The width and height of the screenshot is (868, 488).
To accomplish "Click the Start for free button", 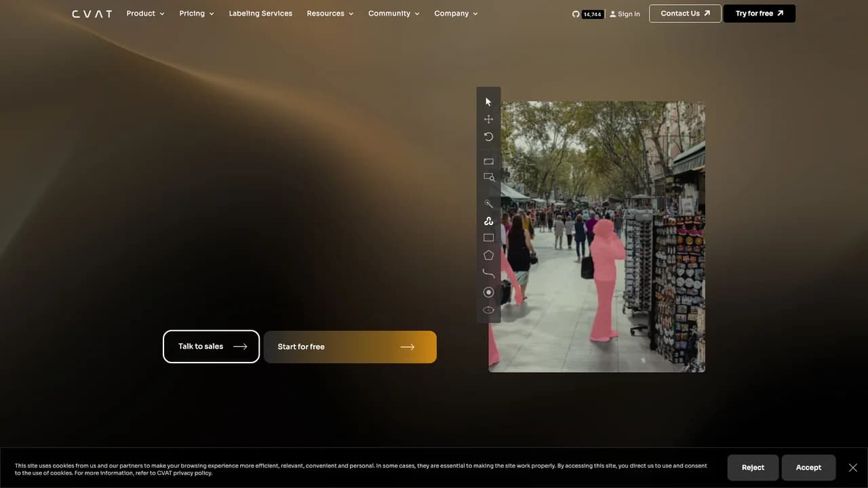I will click(x=350, y=347).
